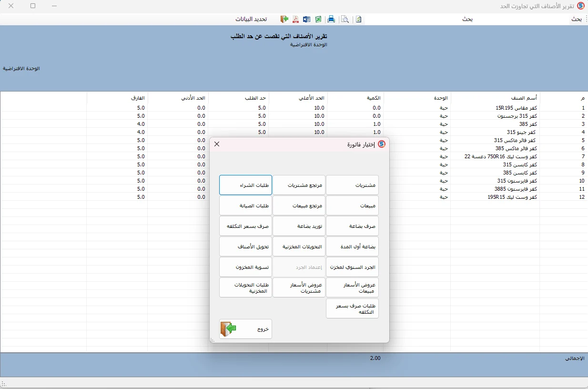Click the حد الطلب column header

coord(239,98)
